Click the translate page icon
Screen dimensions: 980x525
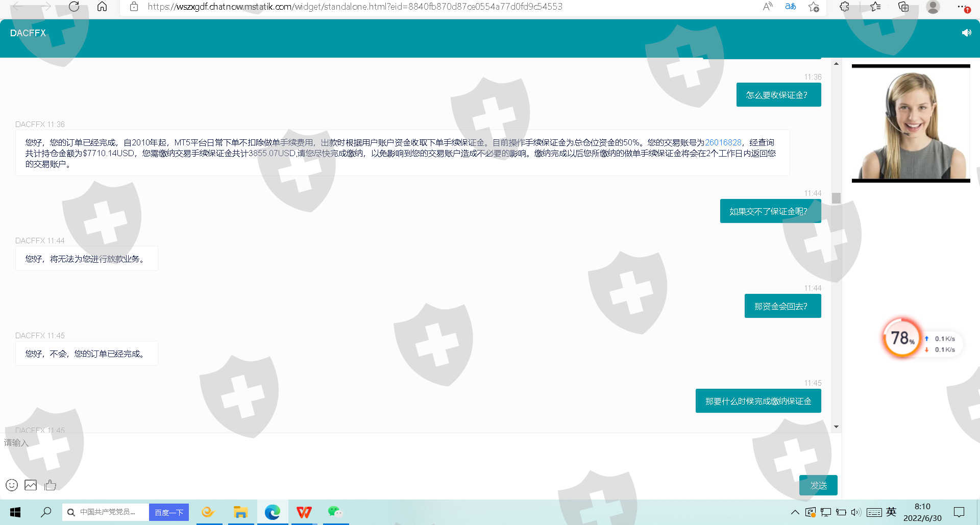tap(791, 7)
